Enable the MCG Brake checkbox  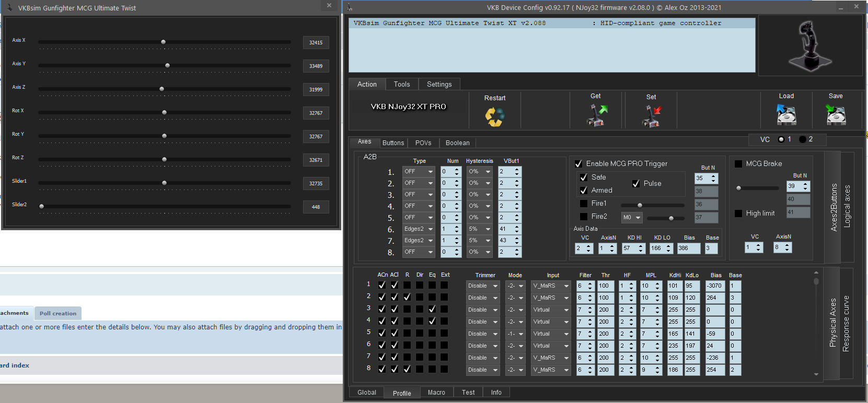738,164
